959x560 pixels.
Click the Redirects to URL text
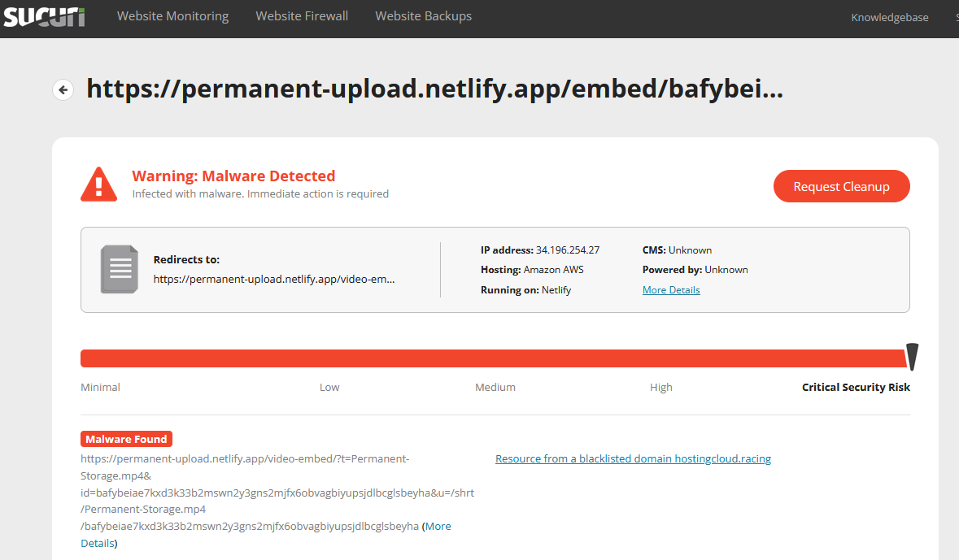[x=274, y=280]
